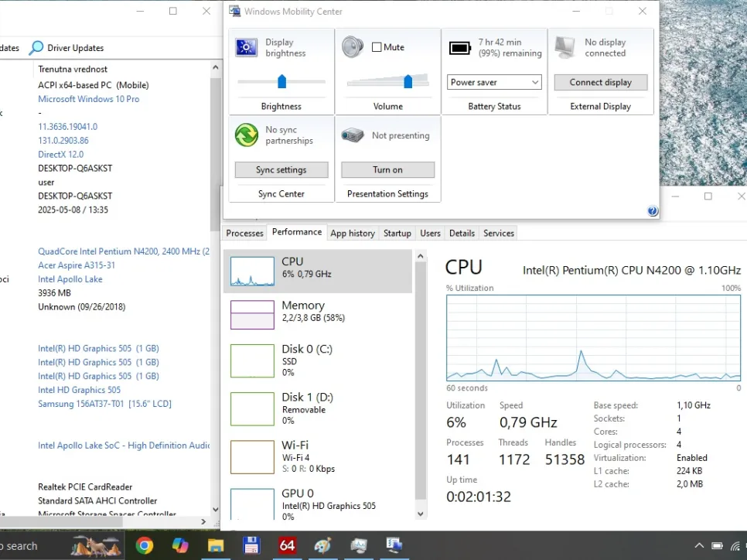Switch to the Details tab

pyautogui.click(x=462, y=233)
